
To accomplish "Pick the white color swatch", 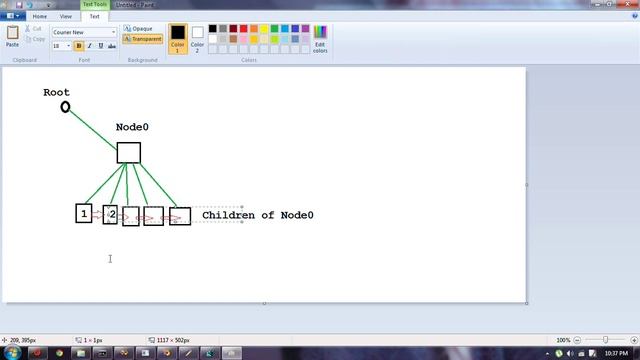I will click(x=213, y=39).
